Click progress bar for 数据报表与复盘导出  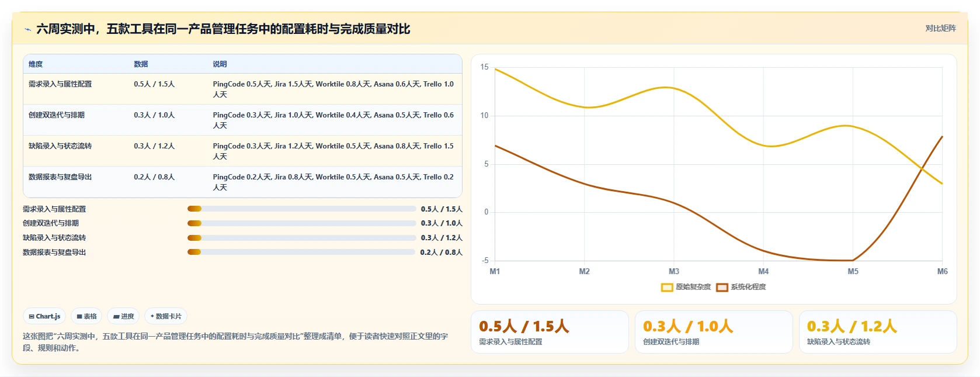point(301,252)
